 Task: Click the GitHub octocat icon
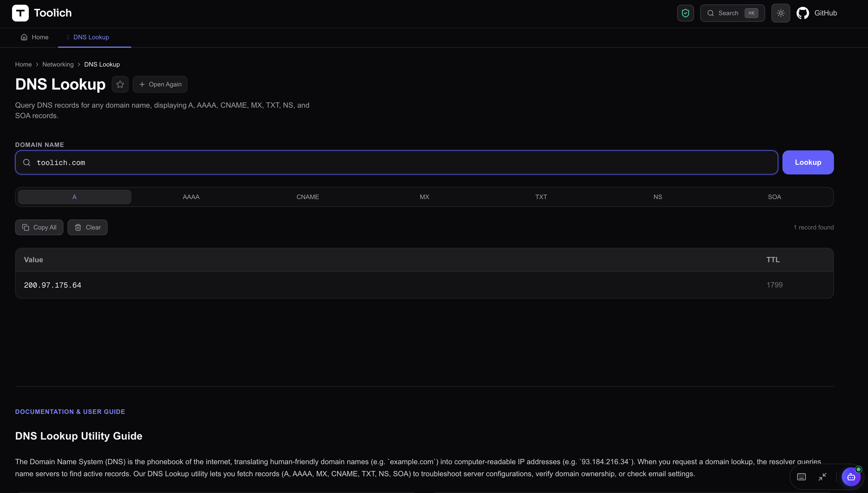[x=803, y=13]
